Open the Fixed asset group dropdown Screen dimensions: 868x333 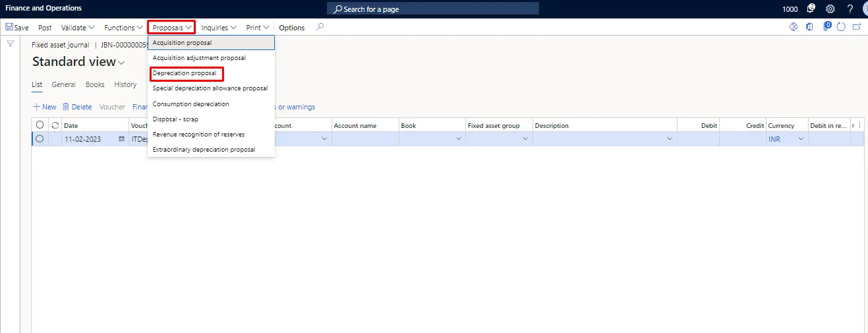(525, 139)
